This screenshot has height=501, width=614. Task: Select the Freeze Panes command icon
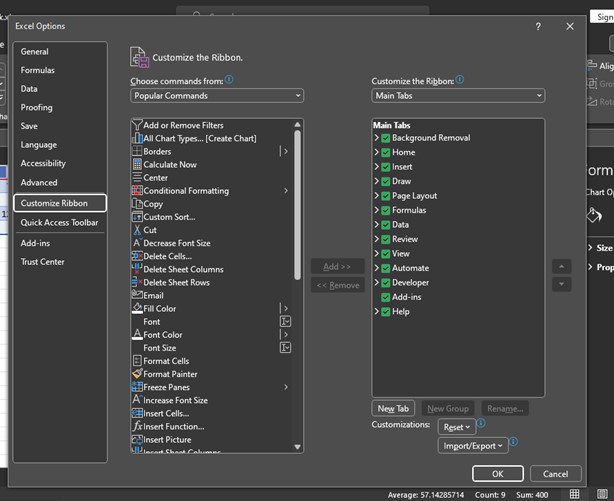click(x=137, y=387)
